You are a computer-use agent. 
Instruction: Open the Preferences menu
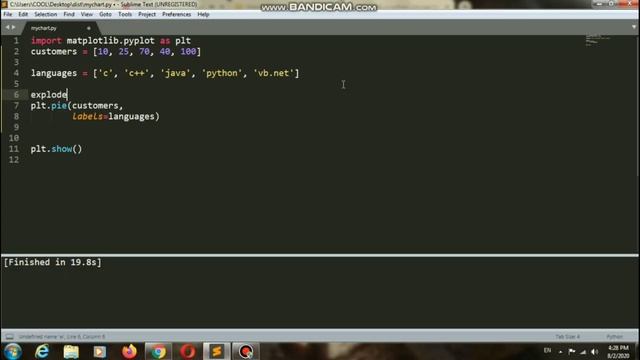pyautogui.click(x=176, y=14)
